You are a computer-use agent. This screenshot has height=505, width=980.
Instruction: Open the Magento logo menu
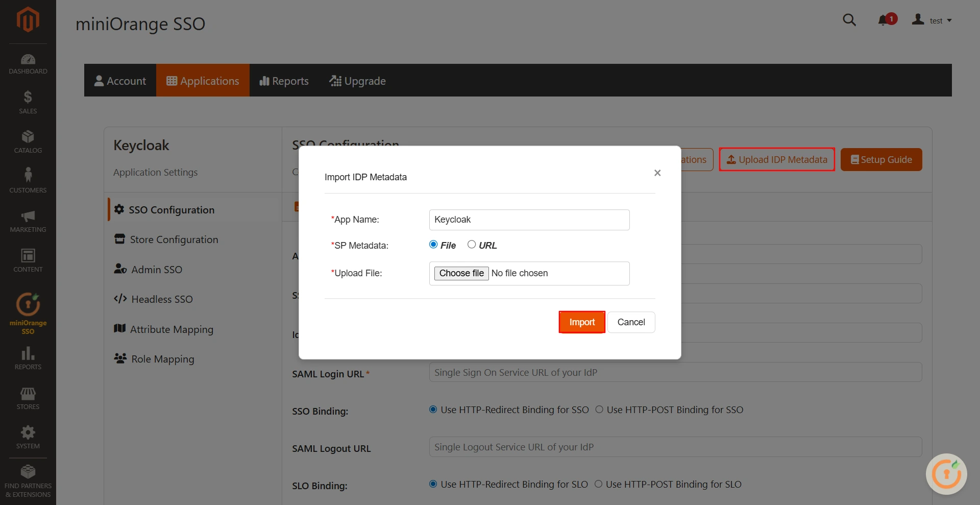28,19
